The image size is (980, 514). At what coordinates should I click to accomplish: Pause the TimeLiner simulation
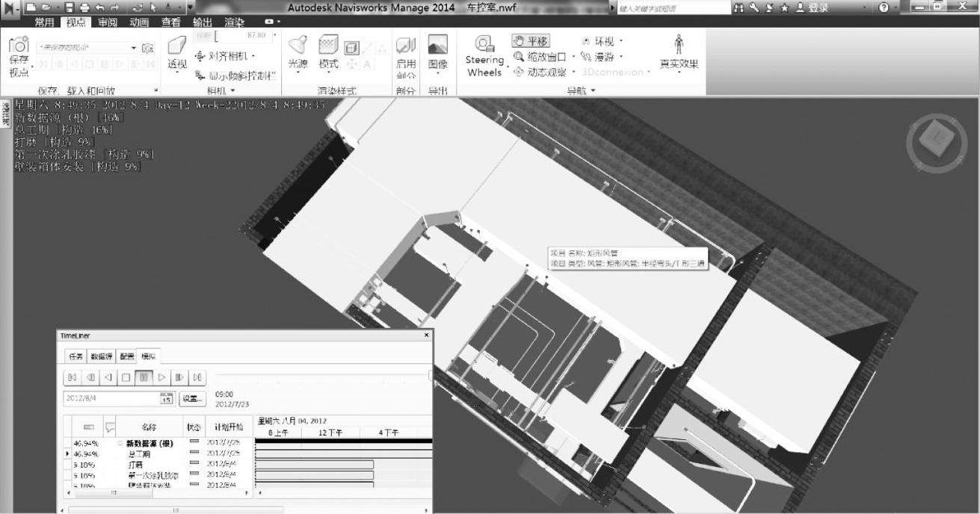(x=144, y=377)
